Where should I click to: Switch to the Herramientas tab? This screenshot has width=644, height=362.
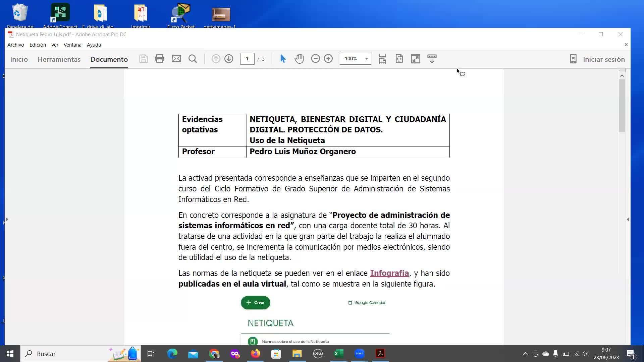(59, 59)
